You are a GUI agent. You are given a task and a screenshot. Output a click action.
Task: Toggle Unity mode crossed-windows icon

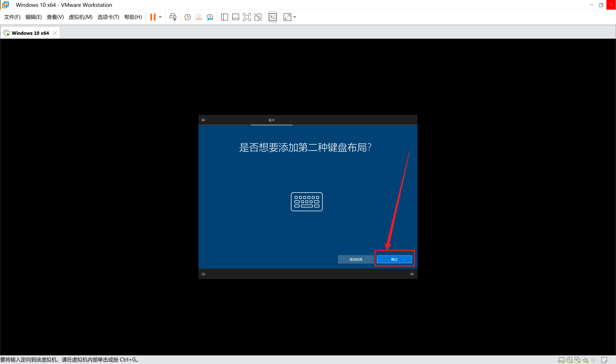coord(258,17)
